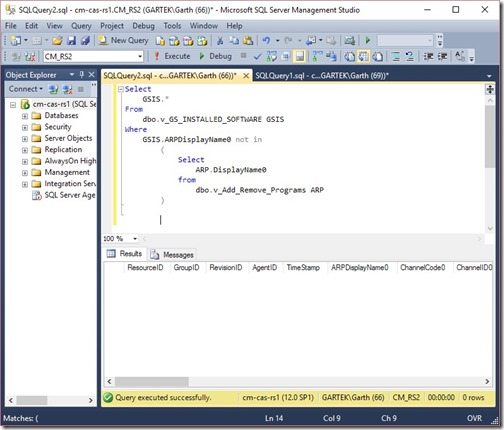Image resolution: width=504 pixels, height=430 pixels.
Task: Start Debug on the query
Action: click(215, 56)
